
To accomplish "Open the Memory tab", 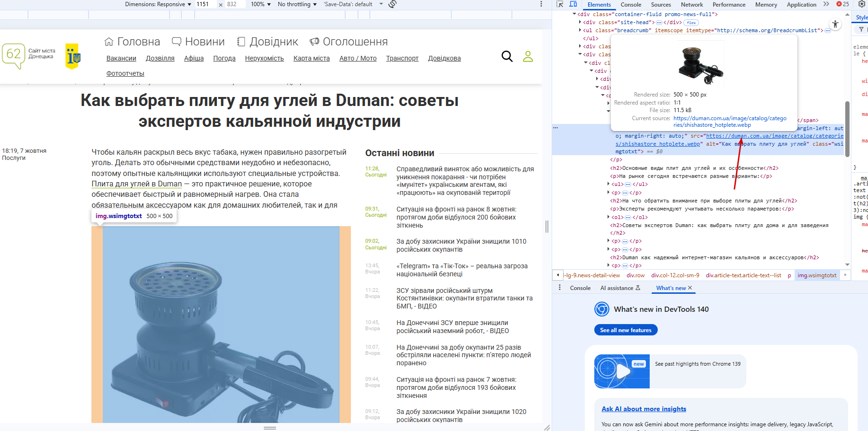I will 766,5.
